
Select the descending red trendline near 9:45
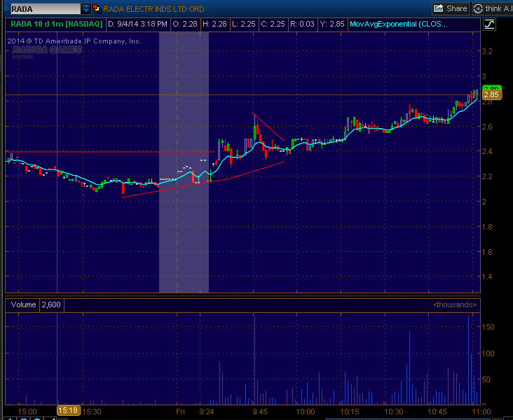point(268,127)
